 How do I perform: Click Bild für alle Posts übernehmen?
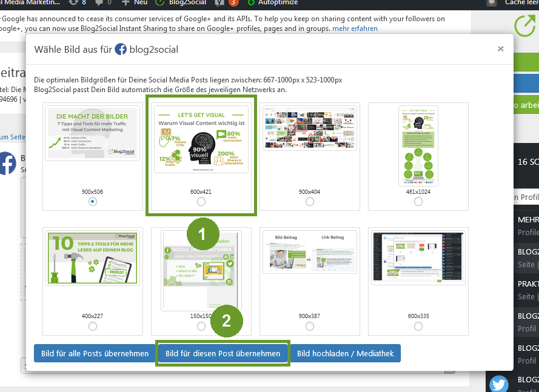(x=95, y=353)
